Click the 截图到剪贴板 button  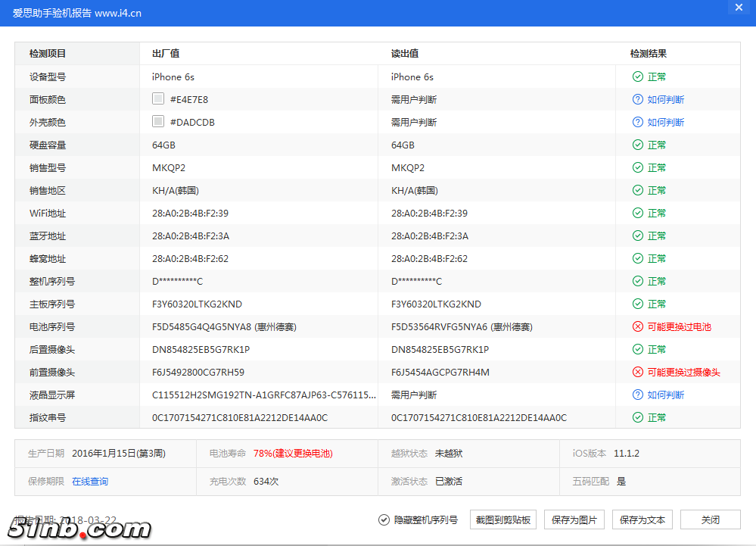pos(504,519)
